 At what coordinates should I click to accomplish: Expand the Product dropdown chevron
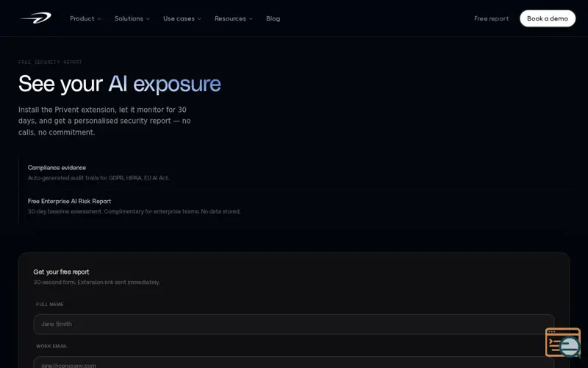tap(99, 19)
